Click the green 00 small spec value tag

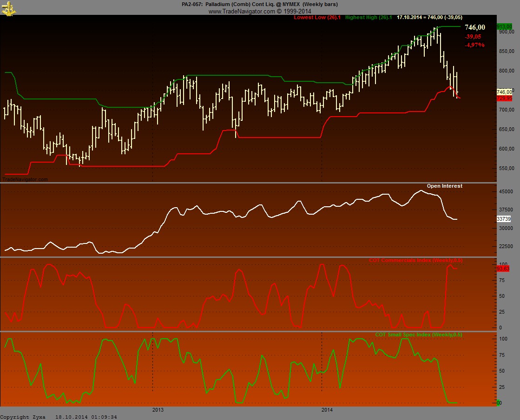(499, 403)
